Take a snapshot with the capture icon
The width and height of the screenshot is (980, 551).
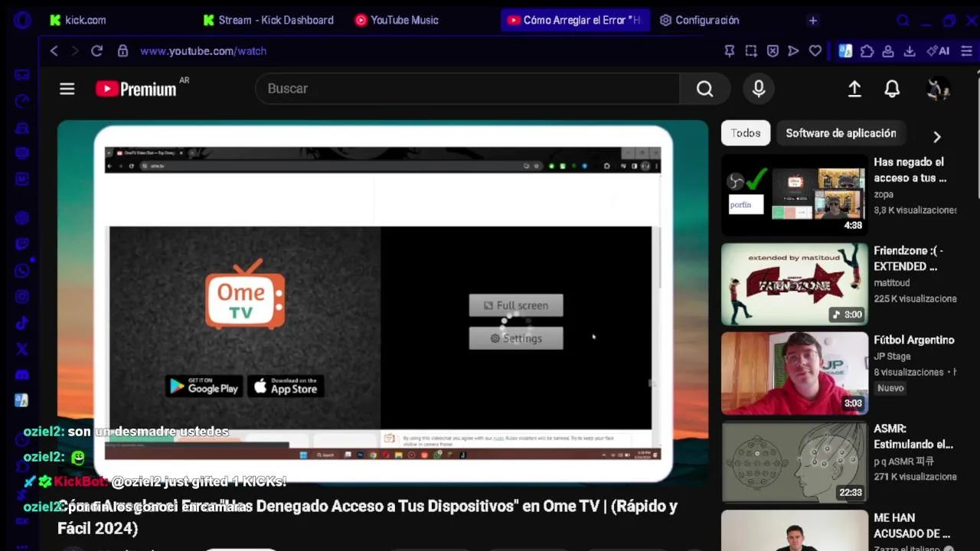click(x=751, y=51)
